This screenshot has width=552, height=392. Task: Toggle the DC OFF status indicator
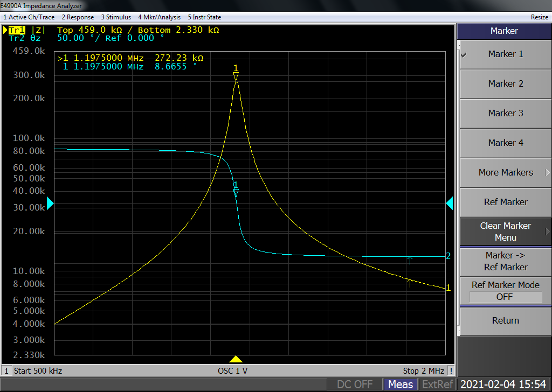[355, 384]
